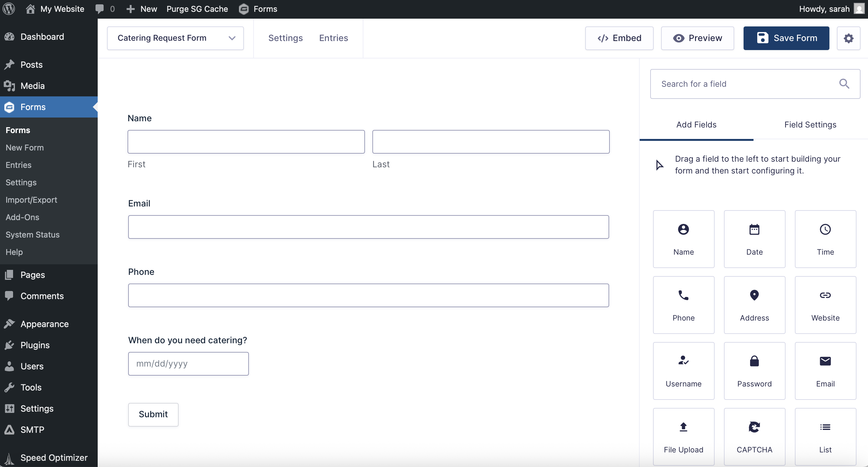The width and height of the screenshot is (868, 467).
Task: Click the Save Form button
Action: click(786, 38)
